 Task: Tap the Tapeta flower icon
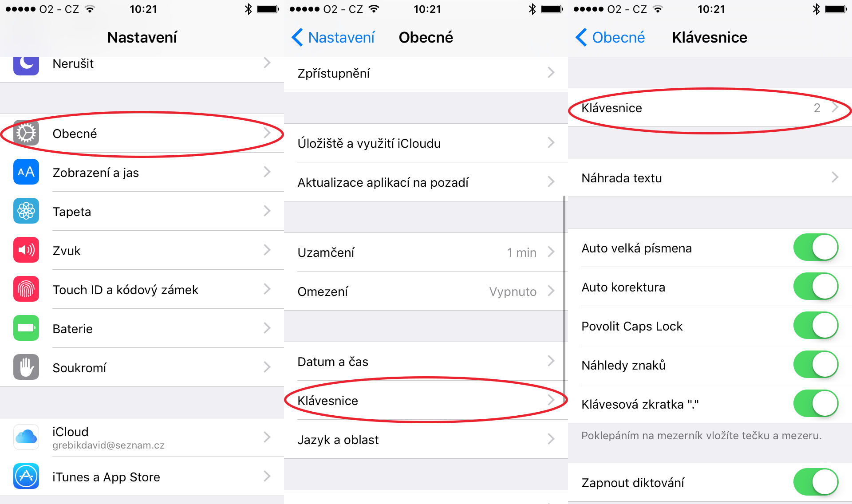[x=26, y=211]
